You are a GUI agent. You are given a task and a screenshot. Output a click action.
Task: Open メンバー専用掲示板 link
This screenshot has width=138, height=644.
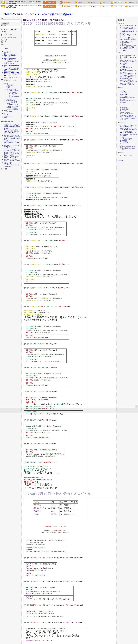coord(12,102)
